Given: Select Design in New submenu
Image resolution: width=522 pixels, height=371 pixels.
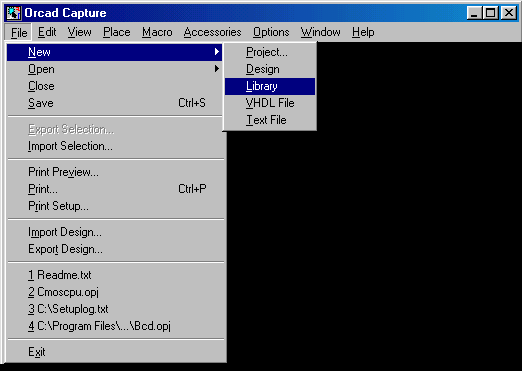Looking at the screenshot, I should point(270,69).
